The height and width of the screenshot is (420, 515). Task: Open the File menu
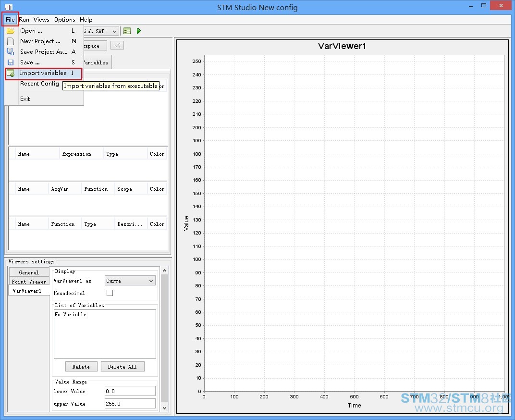(x=10, y=19)
